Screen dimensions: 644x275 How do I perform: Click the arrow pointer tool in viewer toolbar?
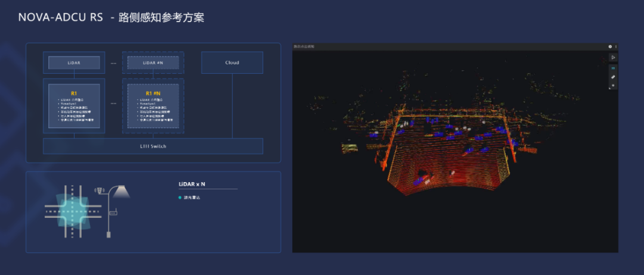[x=613, y=58]
